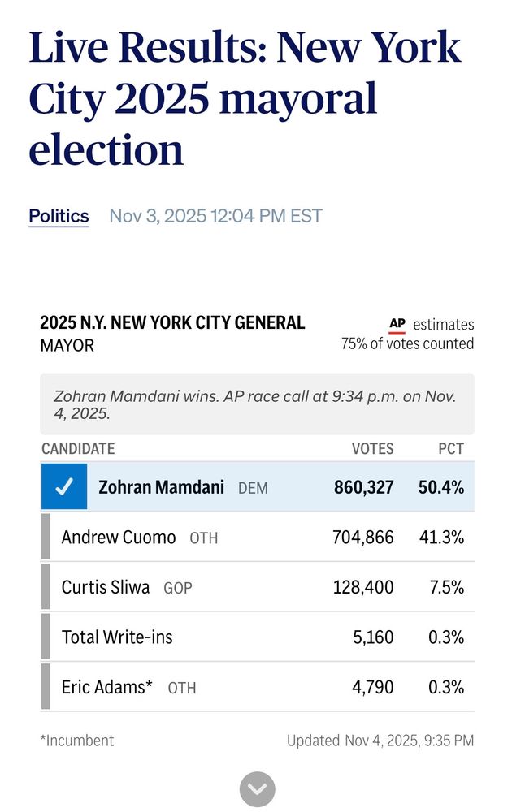Click the AP logo icon
The width and height of the screenshot is (512, 812).
click(397, 325)
